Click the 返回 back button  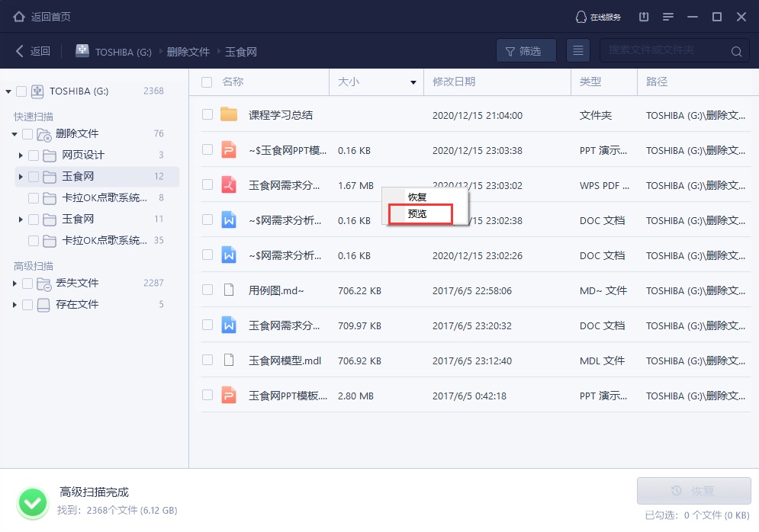tap(33, 50)
